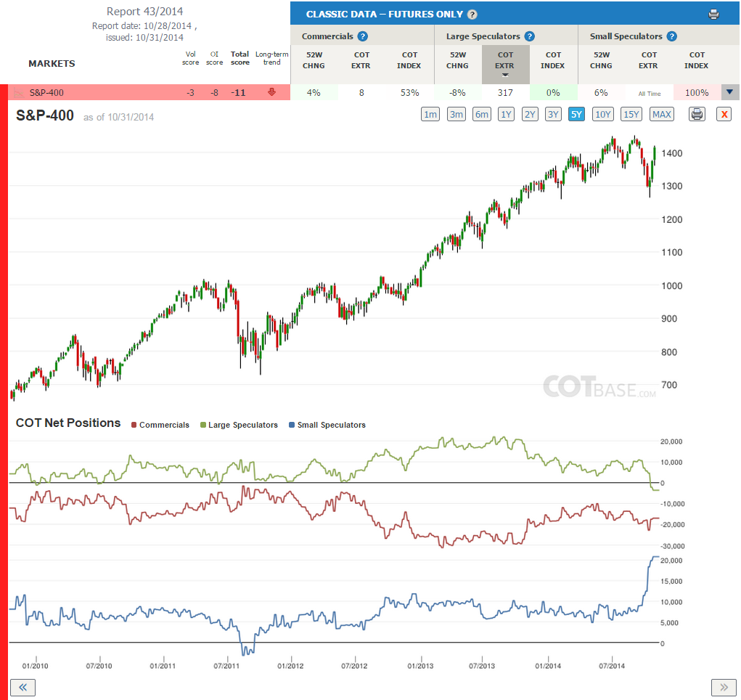Open help for Classic Data Futures Only
This screenshot has height=700, width=741.
pyautogui.click(x=472, y=15)
